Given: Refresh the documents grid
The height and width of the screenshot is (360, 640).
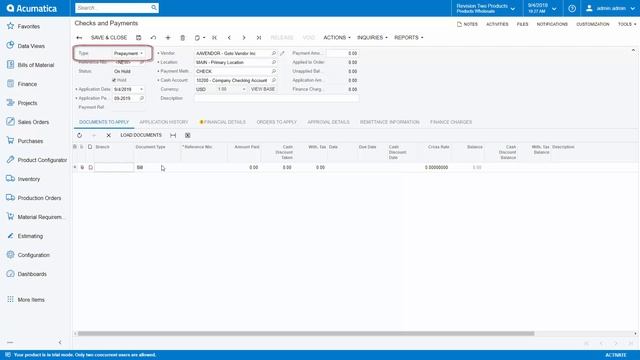Looking at the screenshot, I should pyautogui.click(x=79, y=135).
